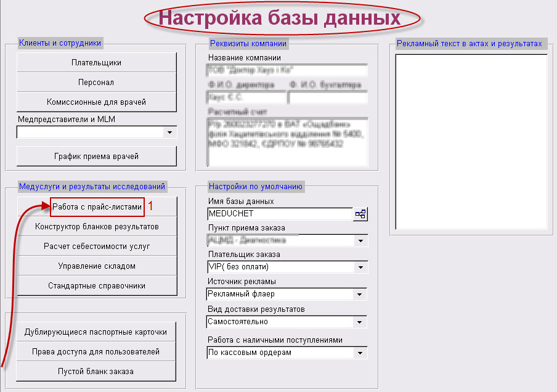
Task: Launch Конструктор бланков результатов
Action: pyautogui.click(x=97, y=226)
